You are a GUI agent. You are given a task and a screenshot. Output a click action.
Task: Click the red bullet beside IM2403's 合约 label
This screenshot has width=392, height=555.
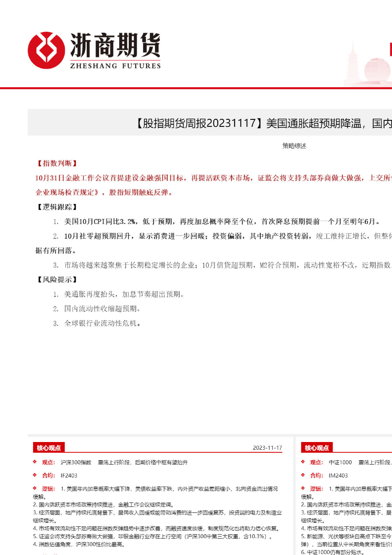[303, 475]
